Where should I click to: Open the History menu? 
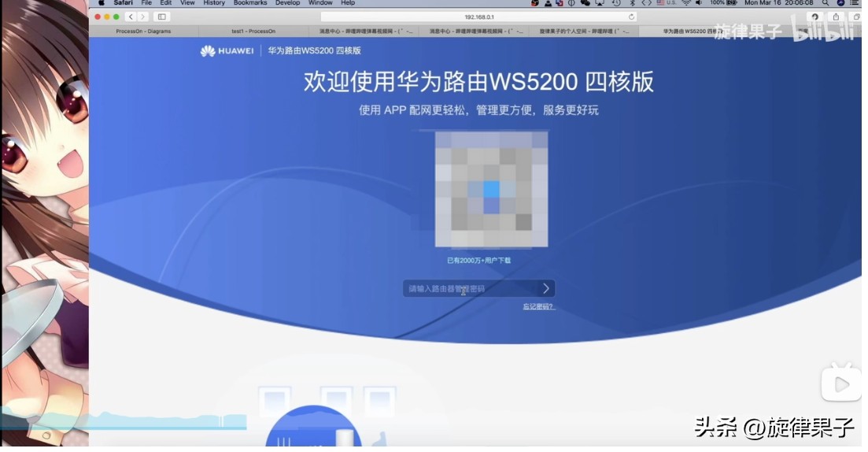tap(214, 3)
